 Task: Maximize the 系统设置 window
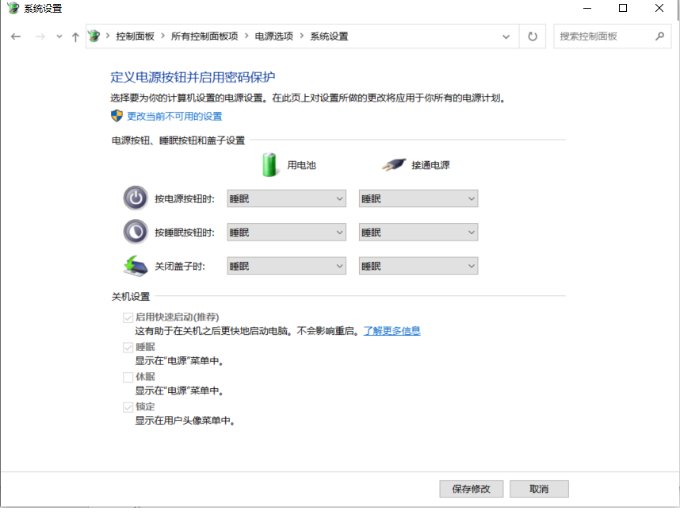[x=623, y=8]
